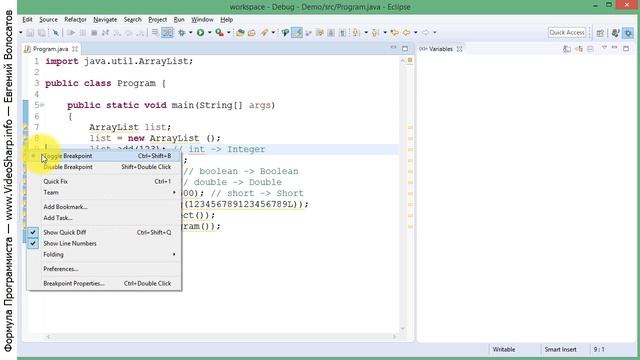Open the Refactor menu
640x360 pixels.
75,20
